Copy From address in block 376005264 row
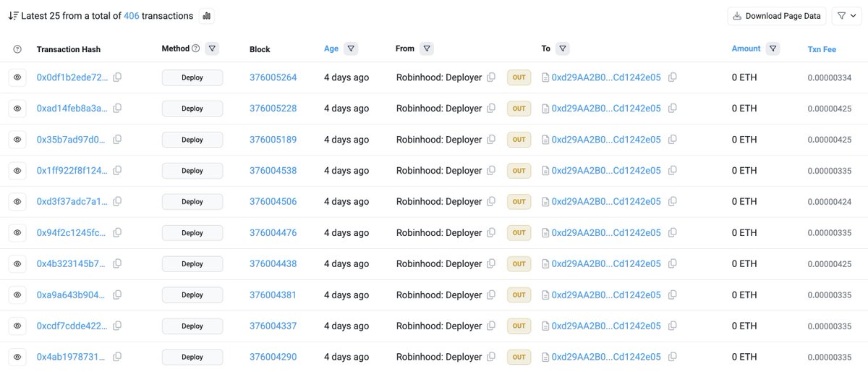 (491, 77)
